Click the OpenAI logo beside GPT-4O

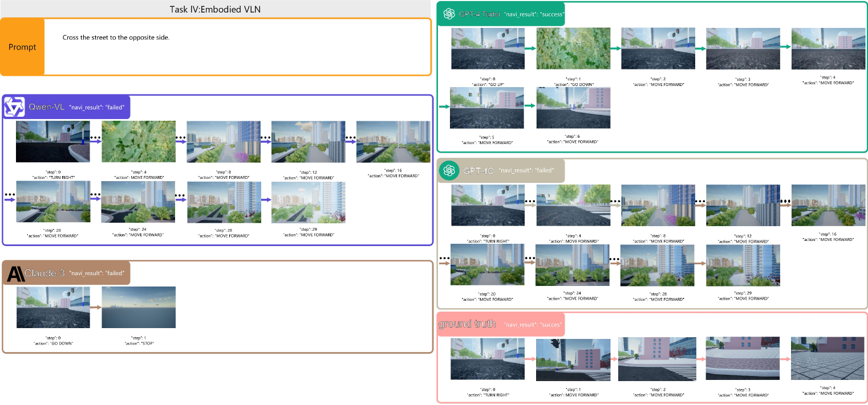[449, 170]
